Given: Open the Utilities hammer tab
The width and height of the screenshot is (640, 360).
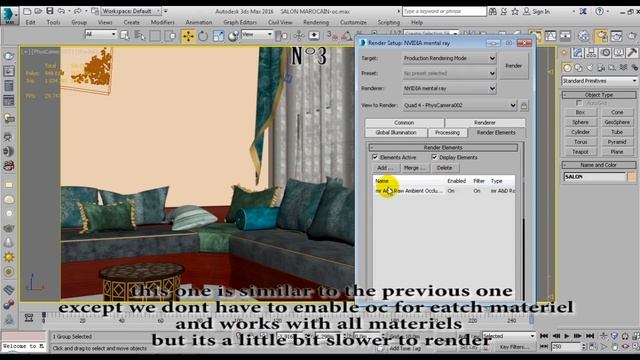Looking at the screenshot, I should [632, 53].
